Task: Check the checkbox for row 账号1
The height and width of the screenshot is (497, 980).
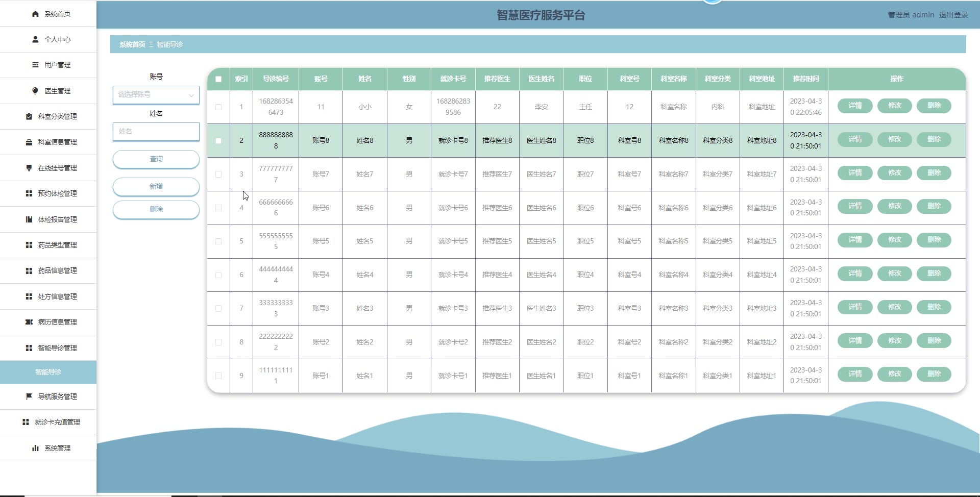Action: tap(218, 376)
